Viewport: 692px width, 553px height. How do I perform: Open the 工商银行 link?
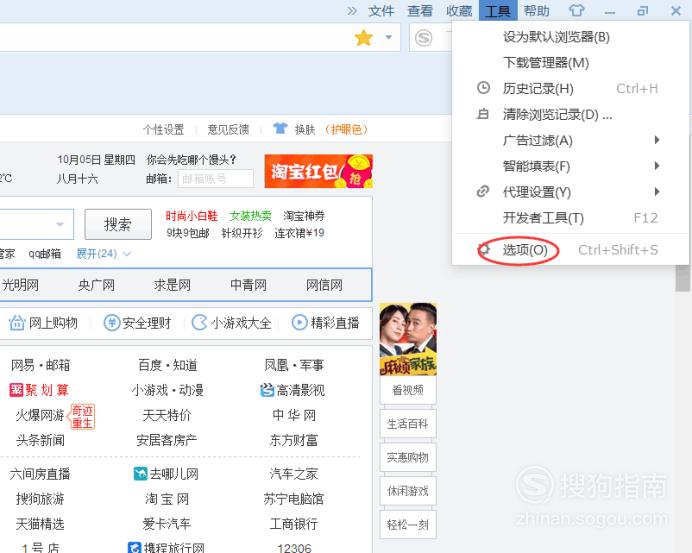(x=293, y=524)
